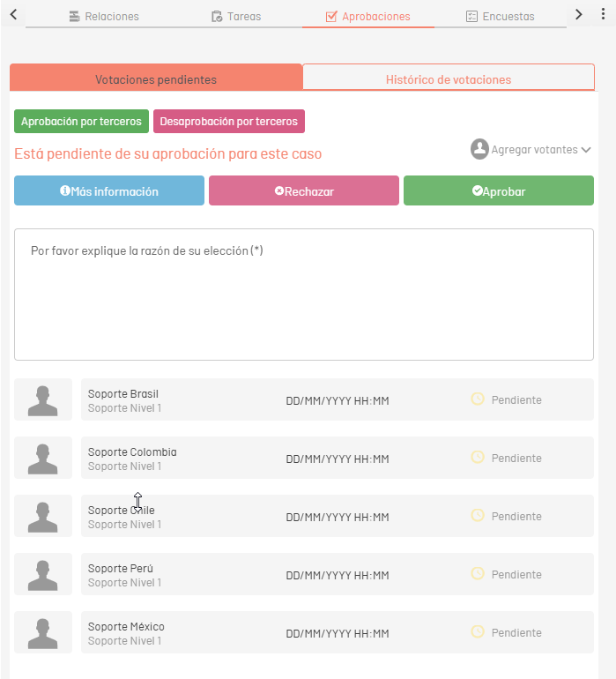The image size is (616, 679).
Task: Click the Rechazar button
Action: click(304, 190)
